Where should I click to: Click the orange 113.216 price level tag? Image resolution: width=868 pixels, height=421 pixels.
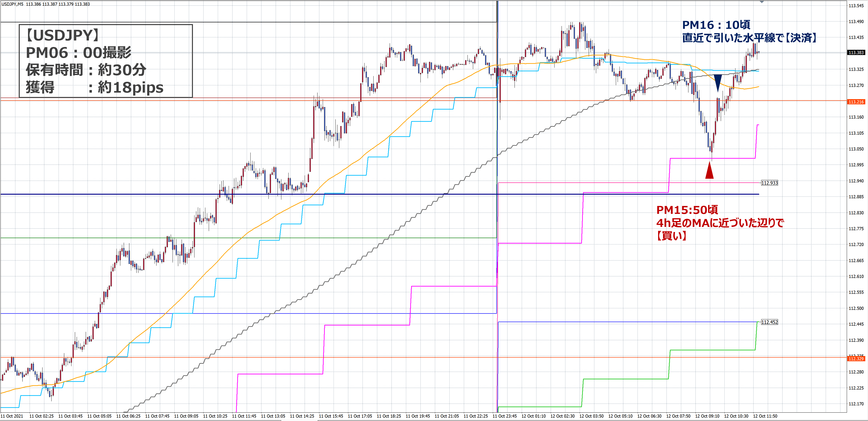[x=856, y=102]
